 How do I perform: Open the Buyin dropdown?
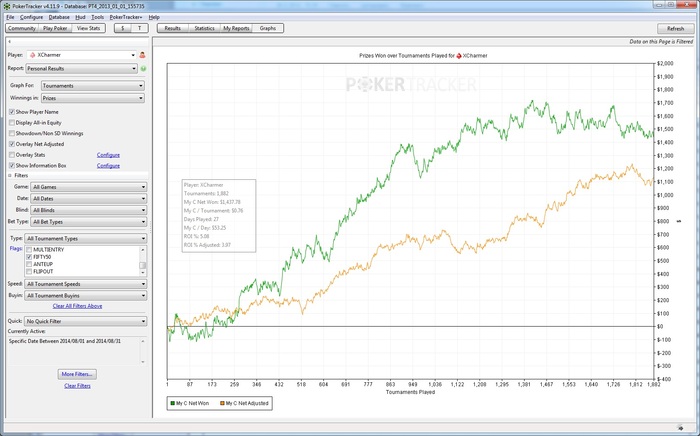pyautogui.click(x=86, y=295)
